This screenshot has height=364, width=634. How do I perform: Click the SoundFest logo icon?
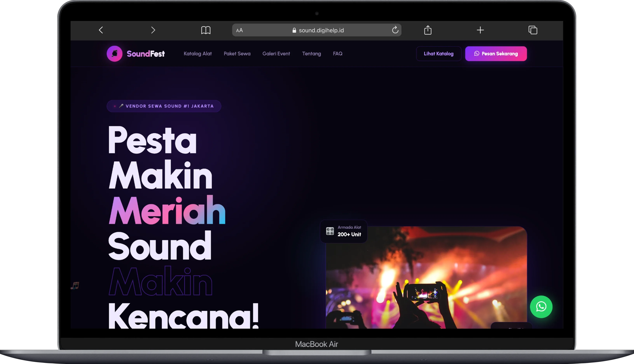tap(114, 53)
